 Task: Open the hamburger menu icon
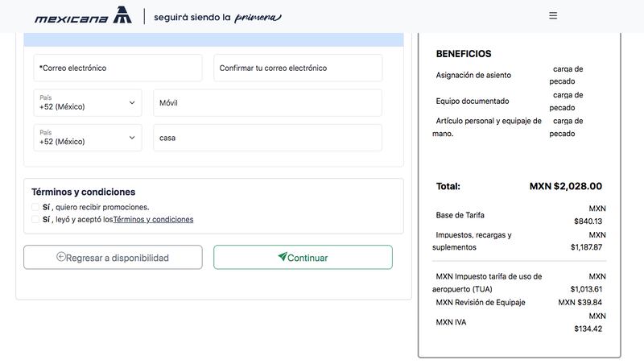[x=553, y=15]
